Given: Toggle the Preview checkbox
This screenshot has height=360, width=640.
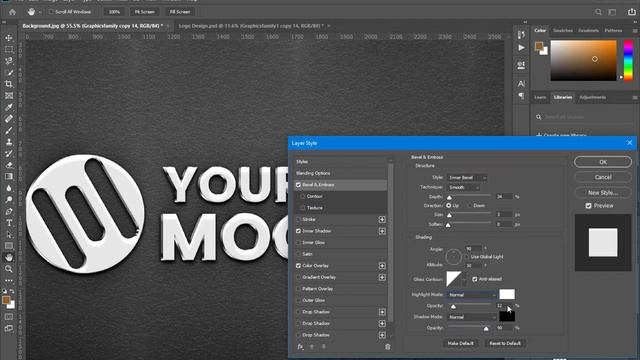Looking at the screenshot, I should pos(588,206).
